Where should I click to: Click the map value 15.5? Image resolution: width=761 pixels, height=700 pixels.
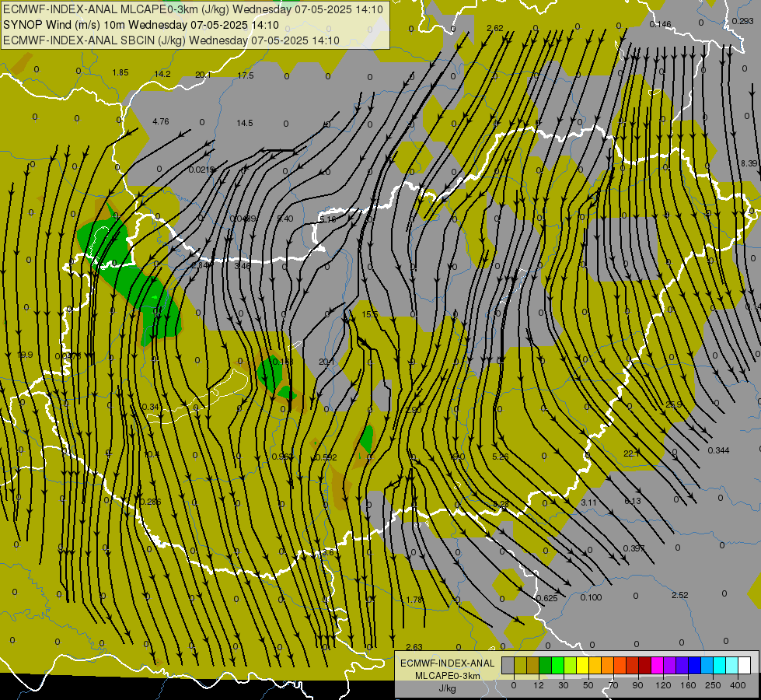click(370, 315)
